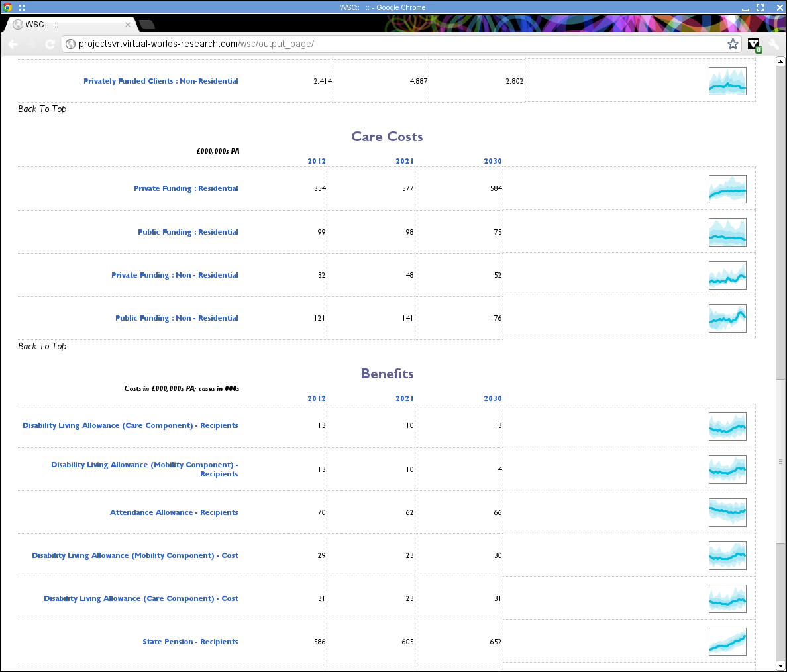Viewport: 787px width, 672px height.
Task: Click Back To Top below Care Costs
Action: (x=42, y=346)
